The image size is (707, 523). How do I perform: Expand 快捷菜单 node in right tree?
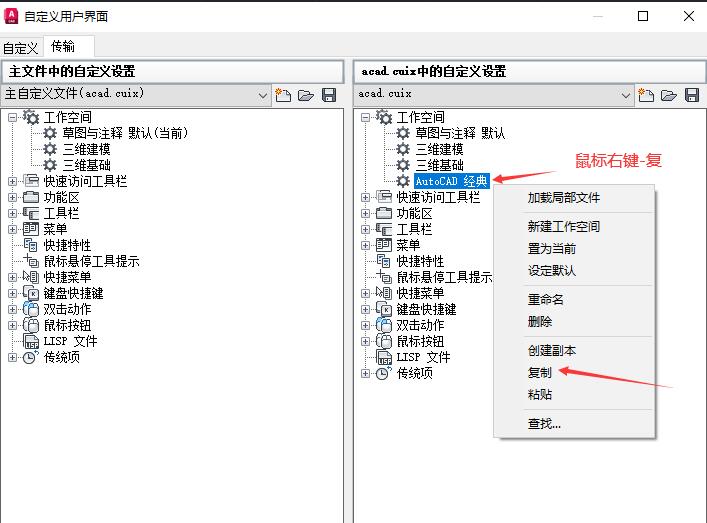coord(366,293)
